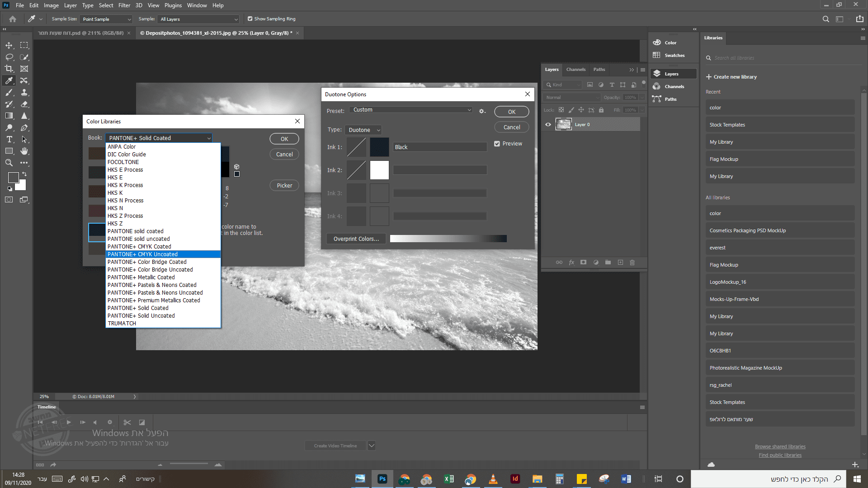
Task: Select the Zoom tool
Action: [9, 163]
